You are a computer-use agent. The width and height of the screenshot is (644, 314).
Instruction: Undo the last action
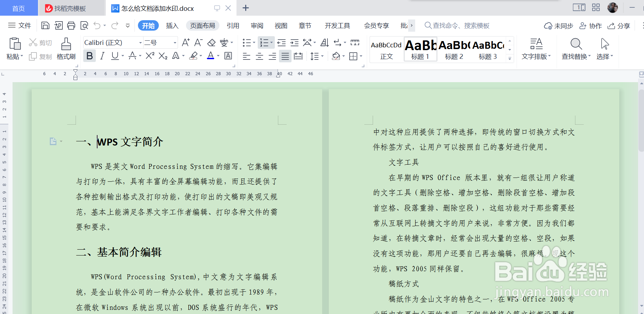(97, 25)
